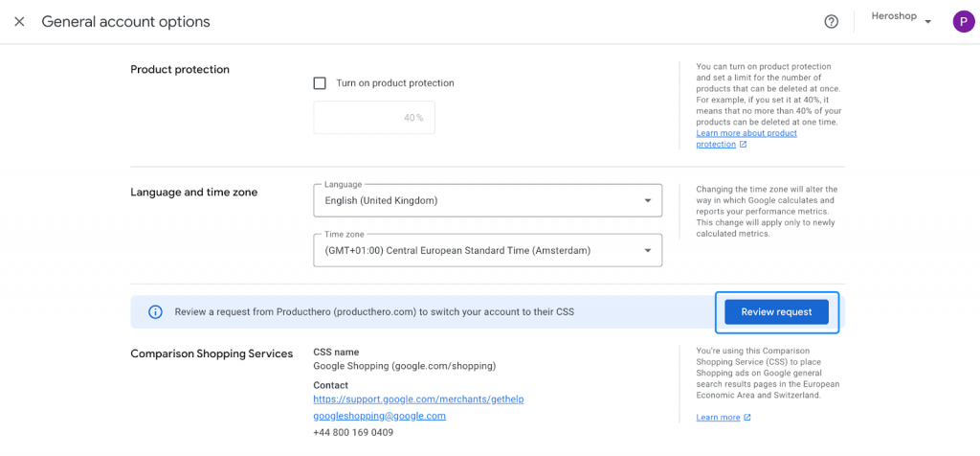Open the Language dropdown
The image size is (980, 456).
coord(487,201)
